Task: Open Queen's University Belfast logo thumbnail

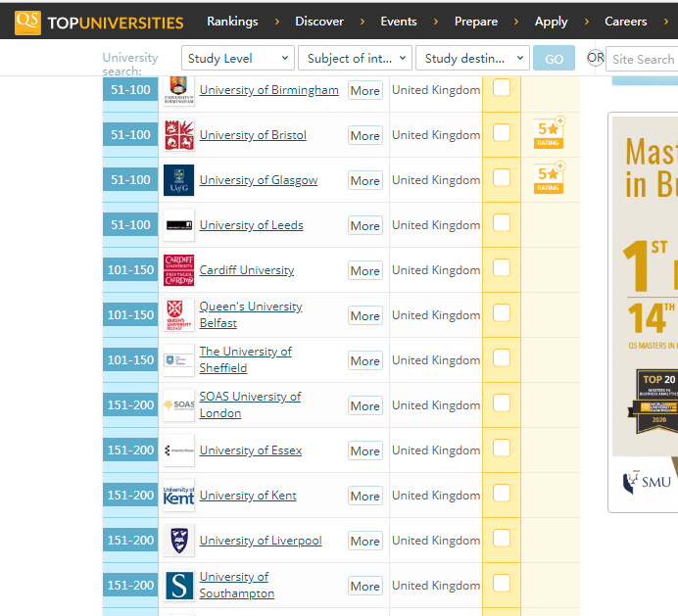Action: click(x=178, y=315)
